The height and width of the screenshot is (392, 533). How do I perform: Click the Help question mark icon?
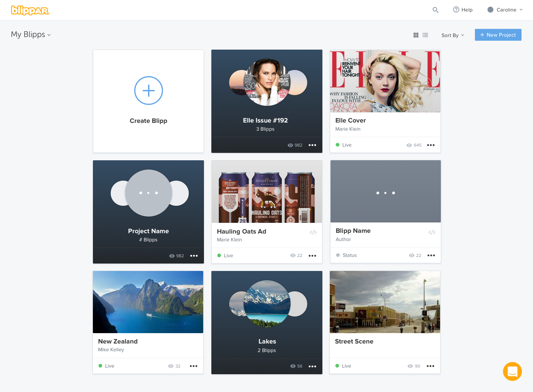point(456,10)
